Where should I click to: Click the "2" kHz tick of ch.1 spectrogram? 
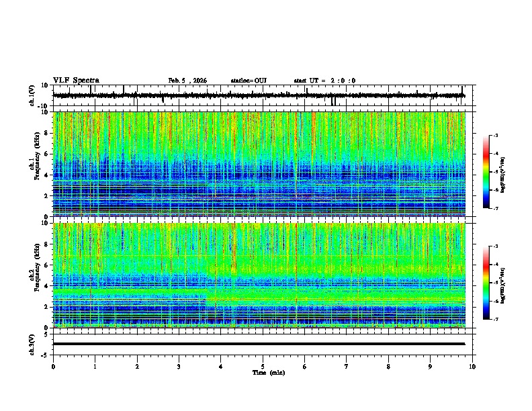(47, 195)
